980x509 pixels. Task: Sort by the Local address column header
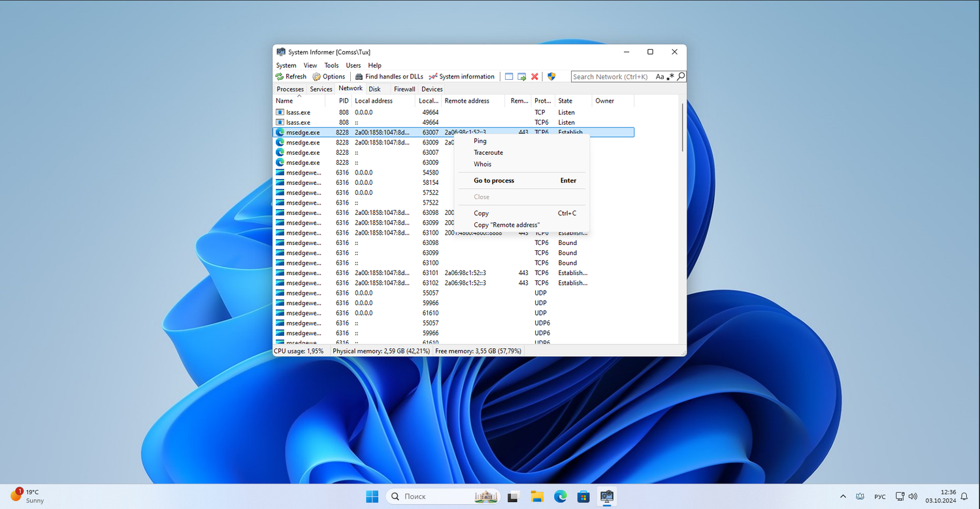click(374, 101)
